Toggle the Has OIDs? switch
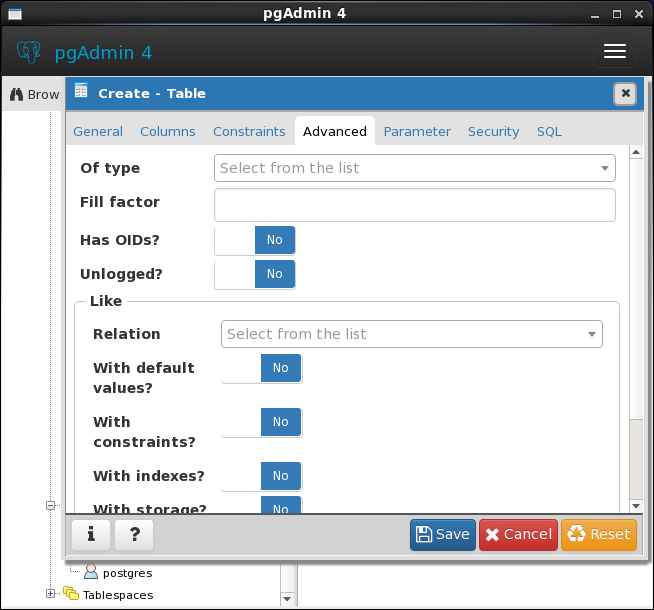Viewport: 654px width, 610px height. coord(255,240)
